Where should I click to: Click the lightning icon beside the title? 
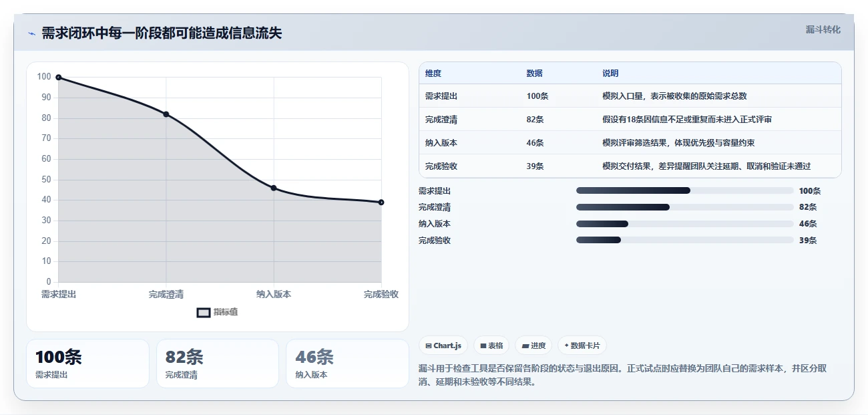click(31, 33)
